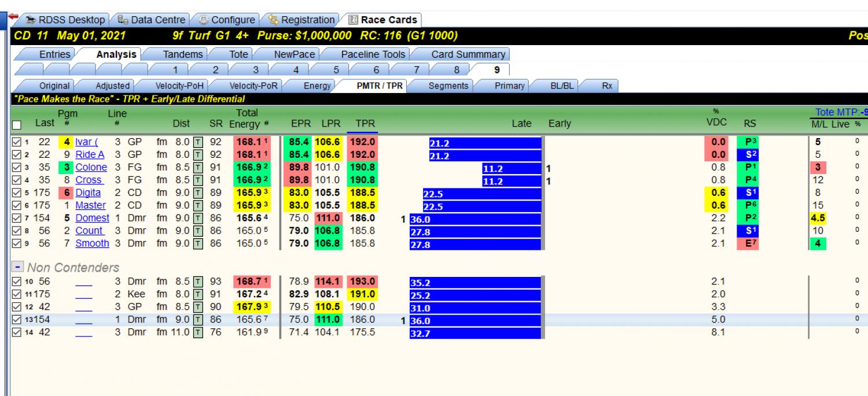Click the T turf icon in Ivar row
This screenshot has height=396, width=868.
click(x=198, y=142)
